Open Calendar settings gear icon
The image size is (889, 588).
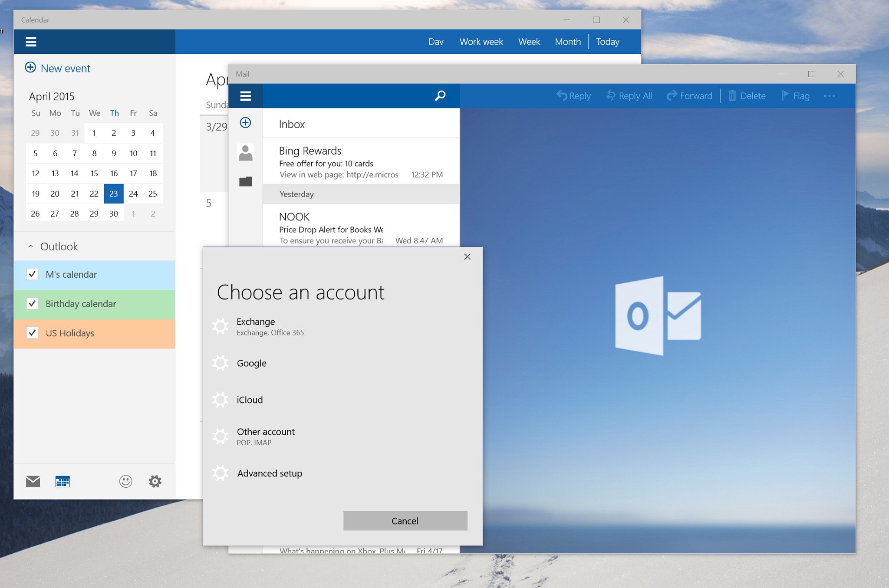click(155, 481)
